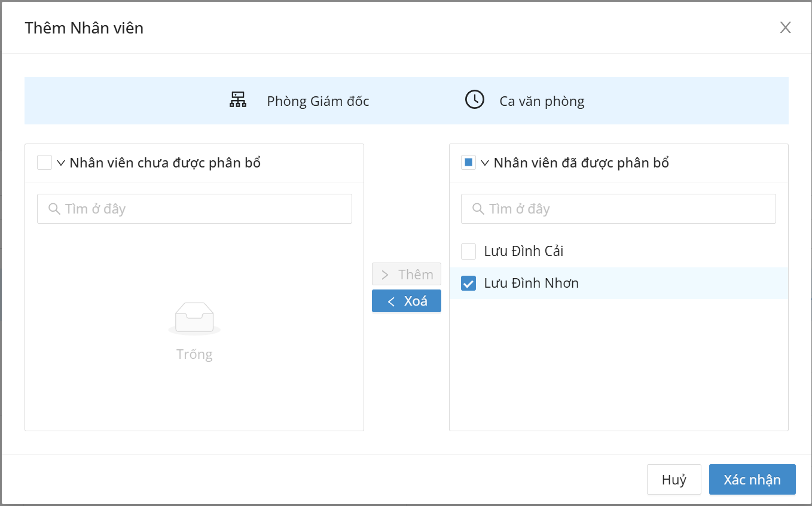Click the search icon in the unassigned employees box
This screenshot has height=506, width=812.
click(54, 209)
